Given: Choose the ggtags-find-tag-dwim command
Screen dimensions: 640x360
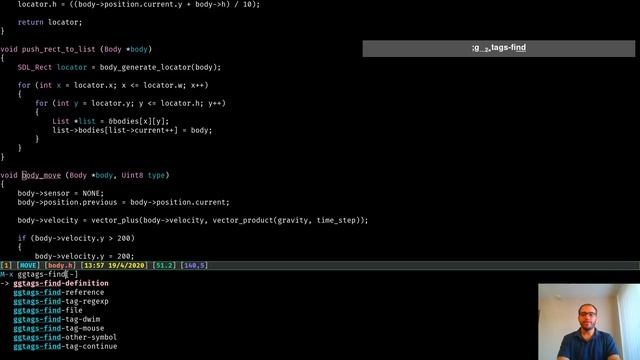Looking at the screenshot, I should 56,319.
